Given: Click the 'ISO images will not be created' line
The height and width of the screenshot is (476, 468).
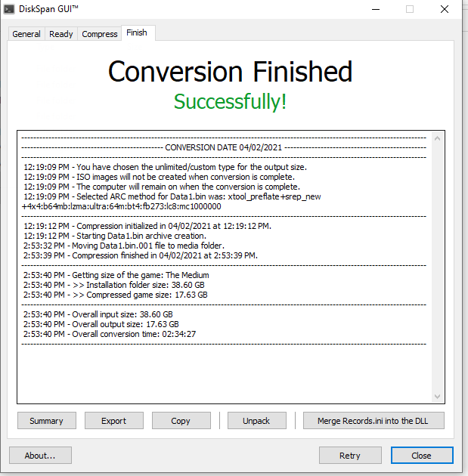Looking at the screenshot, I should [159, 177].
